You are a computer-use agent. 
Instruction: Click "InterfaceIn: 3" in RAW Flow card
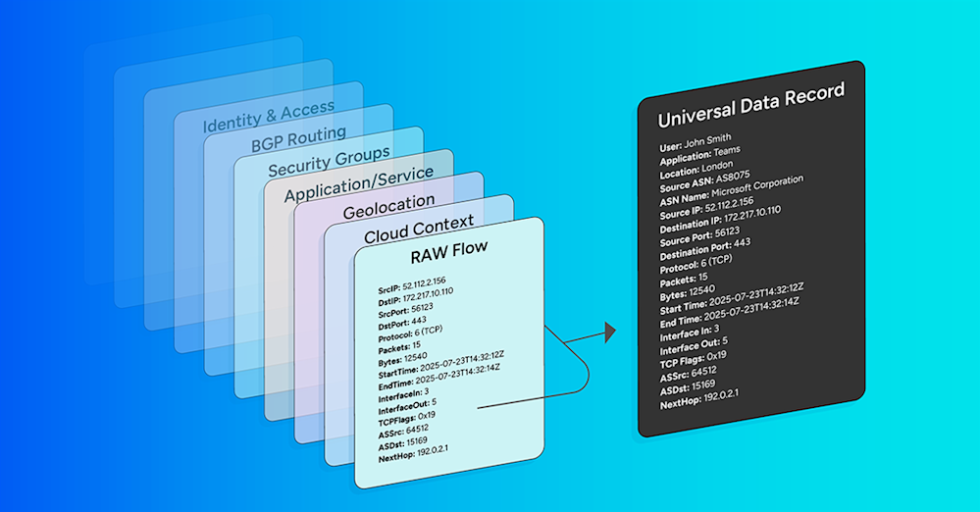click(x=403, y=395)
